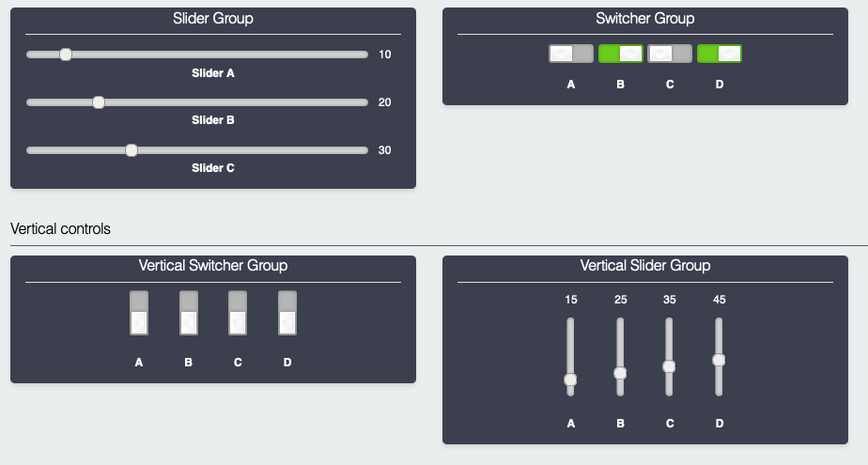Click the Slider A handle

pos(66,54)
